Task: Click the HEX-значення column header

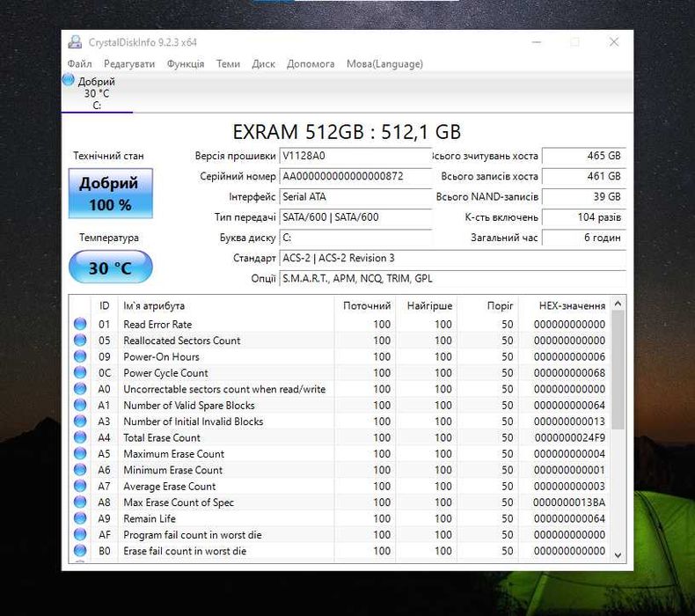Action: coord(565,305)
